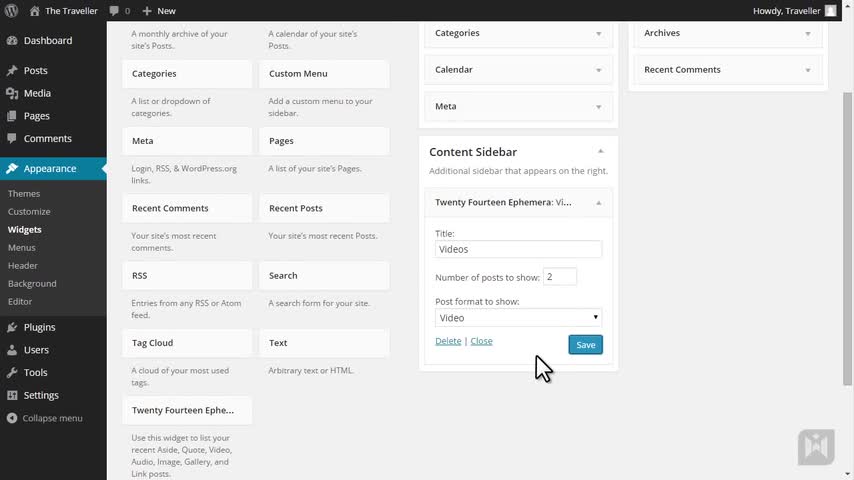Click the Collapse menu arrow icon
The width and height of the screenshot is (854, 480).
click(x=12, y=418)
